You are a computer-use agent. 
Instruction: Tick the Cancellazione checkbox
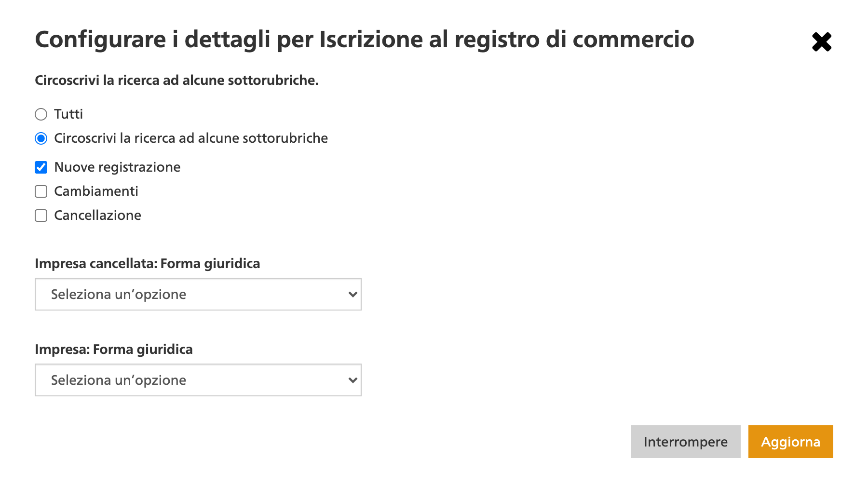(41, 216)
